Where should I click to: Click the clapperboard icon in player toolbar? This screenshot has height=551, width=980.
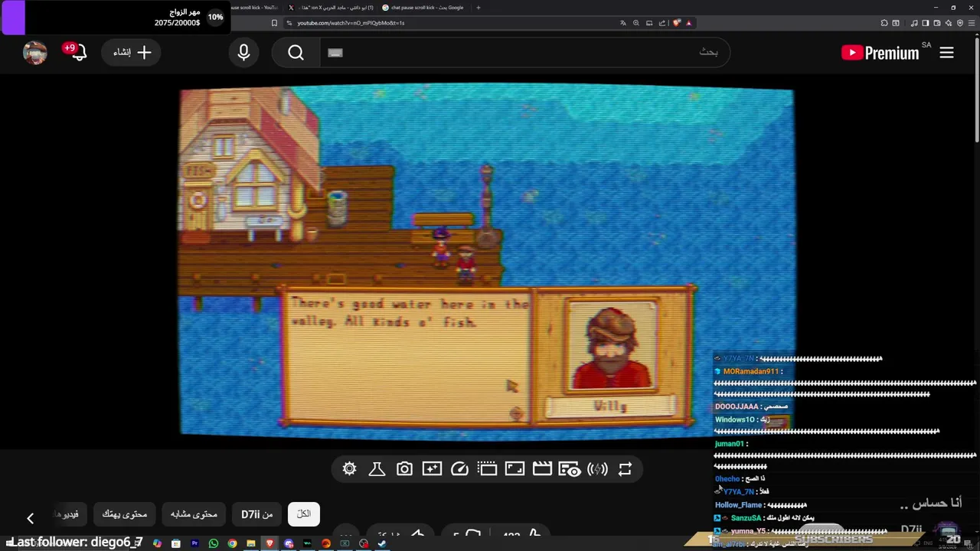pos(542,469)
